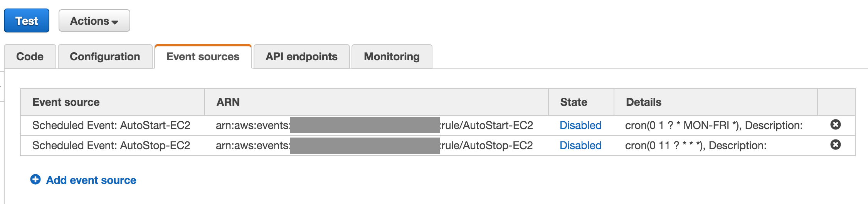This screenshot has height=204, width=868.
Task: Click the plus icon for adding event source
Action: click(x=35, y=180)
